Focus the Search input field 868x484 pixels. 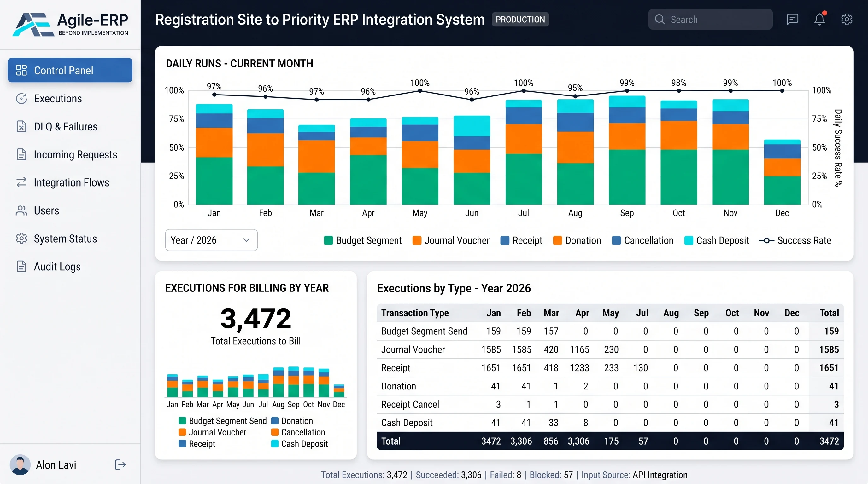[x=710, y=19]
